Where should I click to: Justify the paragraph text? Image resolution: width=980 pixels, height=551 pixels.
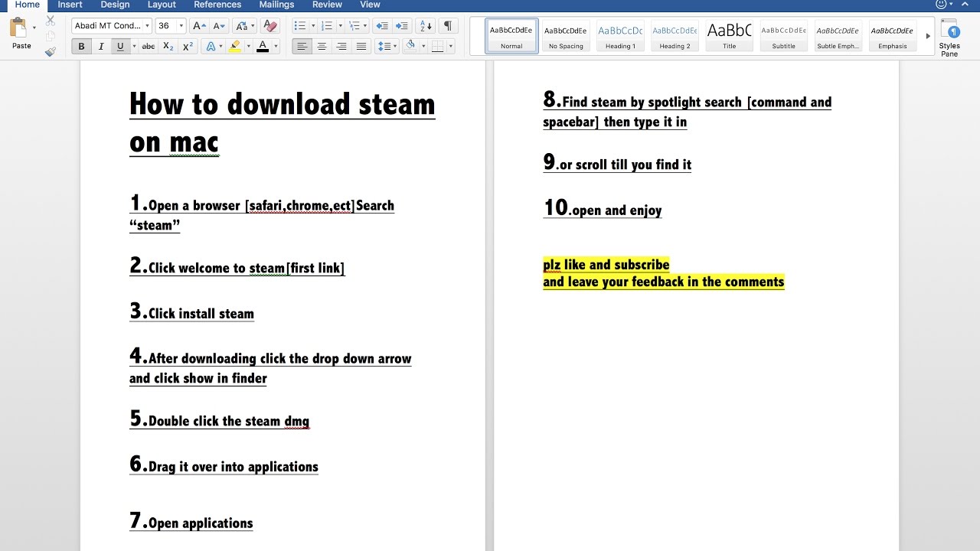point(361,47)
